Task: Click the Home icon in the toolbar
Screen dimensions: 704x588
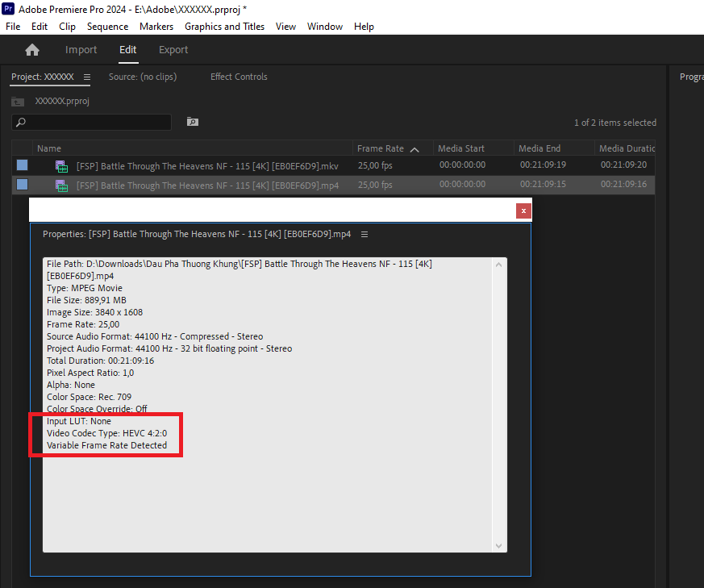Action: (31, 49)
